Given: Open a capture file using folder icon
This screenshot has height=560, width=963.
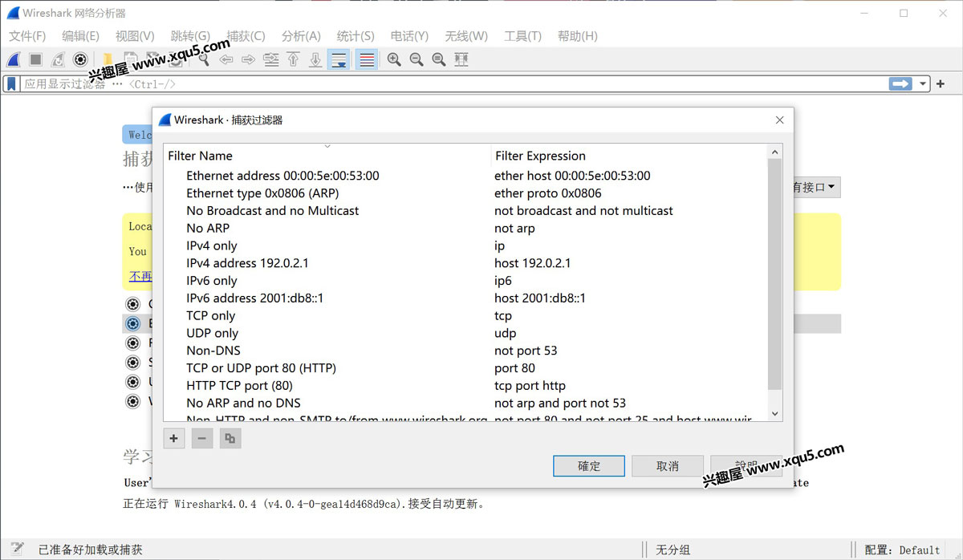Looking at the screenshot, I should 107,59.
